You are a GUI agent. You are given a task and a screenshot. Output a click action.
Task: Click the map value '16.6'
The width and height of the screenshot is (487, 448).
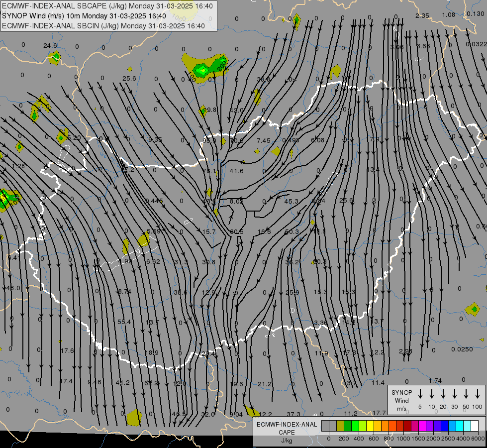coord(264,232)
